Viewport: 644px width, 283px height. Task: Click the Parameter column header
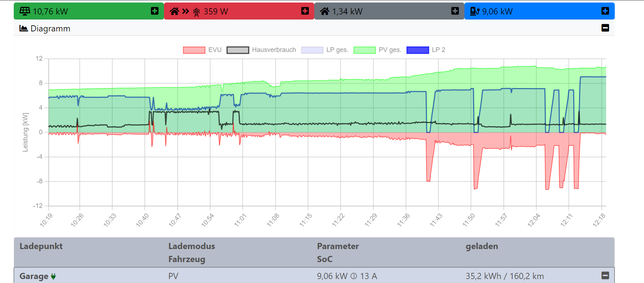pos(338,246)
